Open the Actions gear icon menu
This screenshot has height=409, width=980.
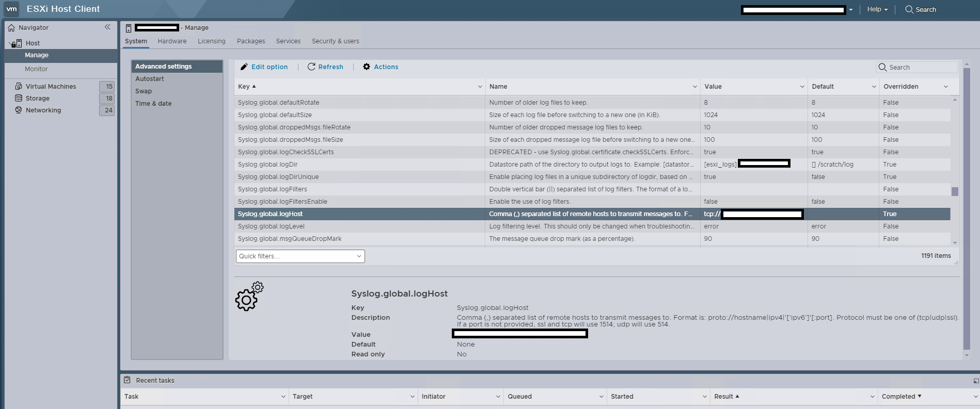click(367, 67)
